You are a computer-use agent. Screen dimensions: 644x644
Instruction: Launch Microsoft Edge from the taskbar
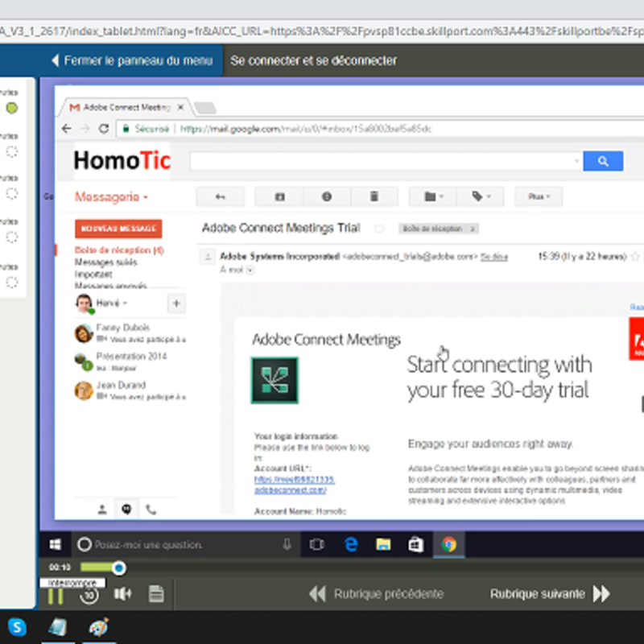tap(350, 545)
